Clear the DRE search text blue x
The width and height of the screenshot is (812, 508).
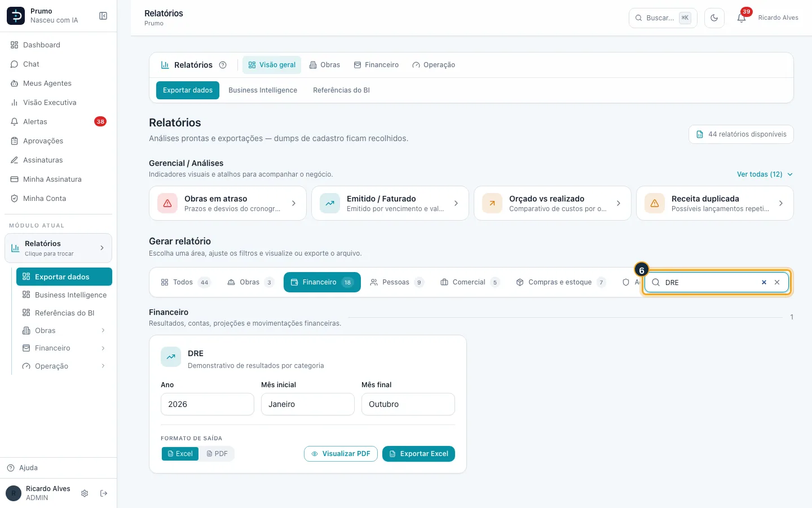[x=764, y=282]
